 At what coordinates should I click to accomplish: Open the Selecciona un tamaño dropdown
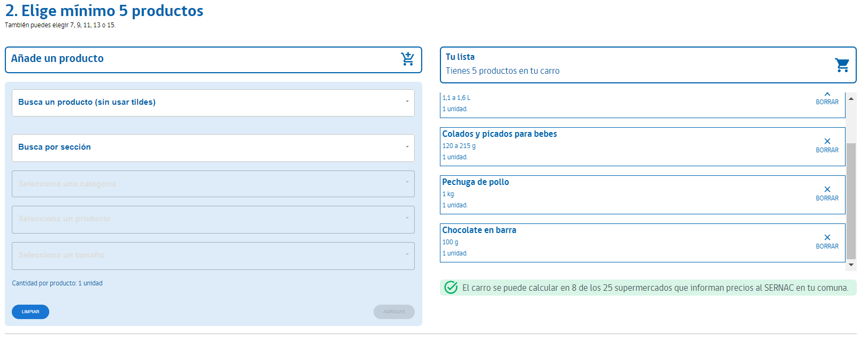coord(213,255)
